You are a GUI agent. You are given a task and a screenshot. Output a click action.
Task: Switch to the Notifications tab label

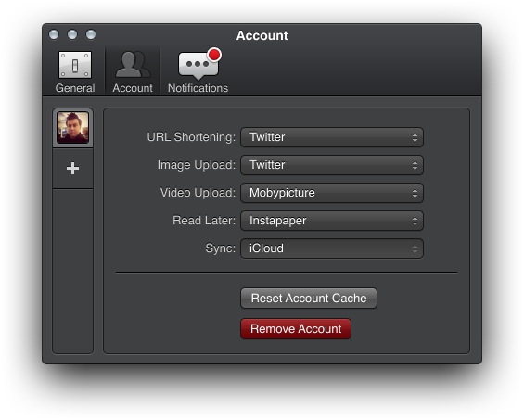coord(198,88)
